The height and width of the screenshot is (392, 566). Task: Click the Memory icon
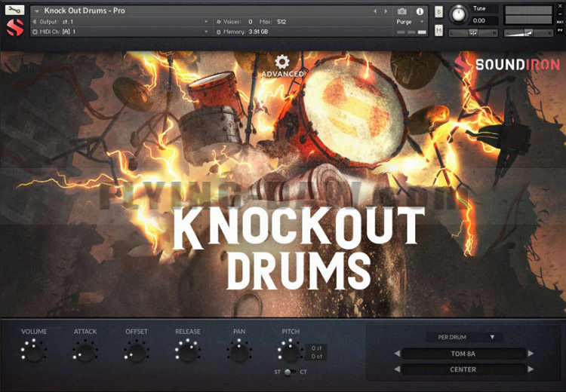pyautogui.click(x=218, y=32)
